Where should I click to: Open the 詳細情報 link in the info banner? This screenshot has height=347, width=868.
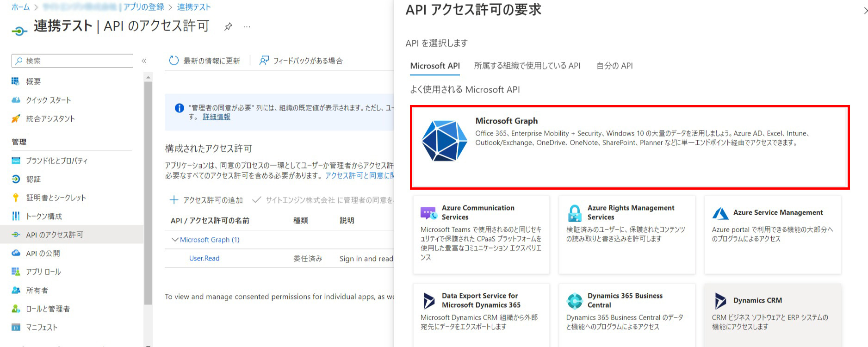[216, 117]
